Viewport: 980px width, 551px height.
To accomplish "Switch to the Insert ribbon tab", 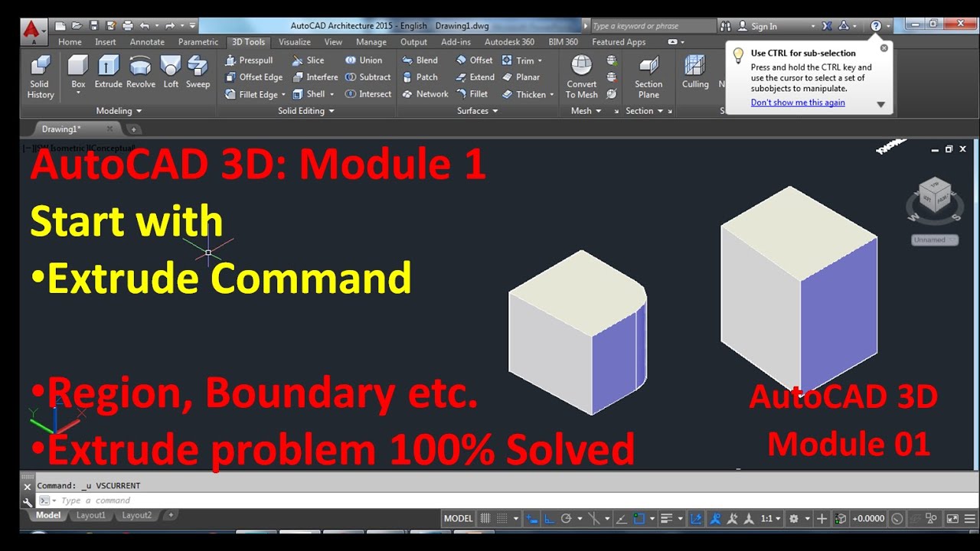I will (106, 42).
